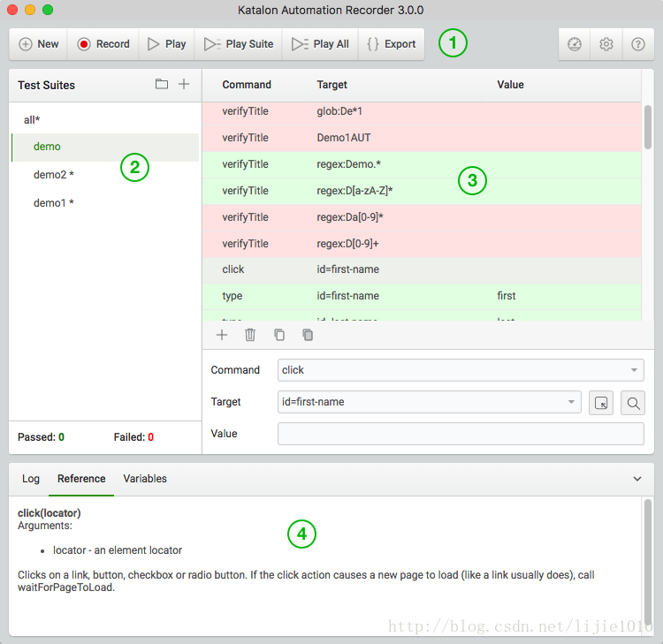Click the Command column header
The width and height of the screenshot is (663, 644).
tap(247, 85)
